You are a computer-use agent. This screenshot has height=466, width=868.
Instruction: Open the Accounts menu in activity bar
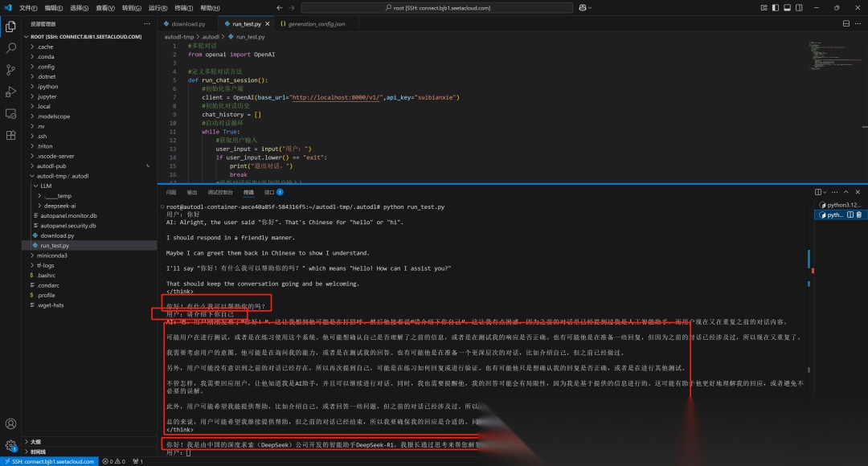click(x=10, y=424)
